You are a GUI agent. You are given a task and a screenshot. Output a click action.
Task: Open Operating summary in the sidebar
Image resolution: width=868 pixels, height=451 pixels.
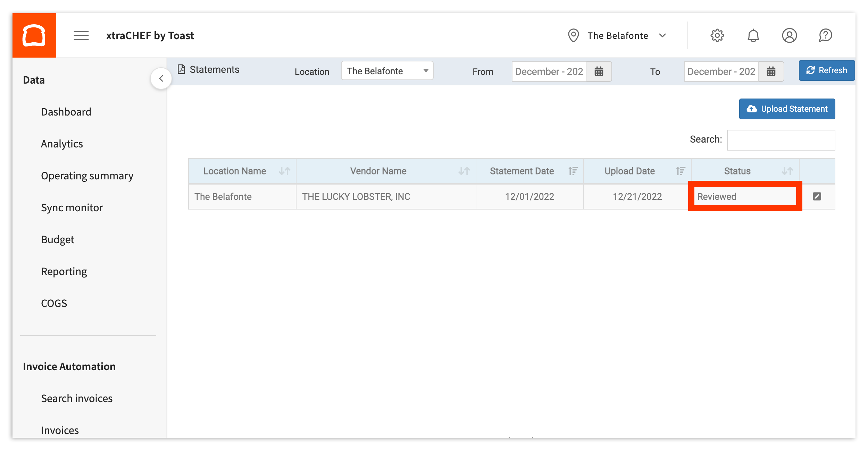[87, 176]
